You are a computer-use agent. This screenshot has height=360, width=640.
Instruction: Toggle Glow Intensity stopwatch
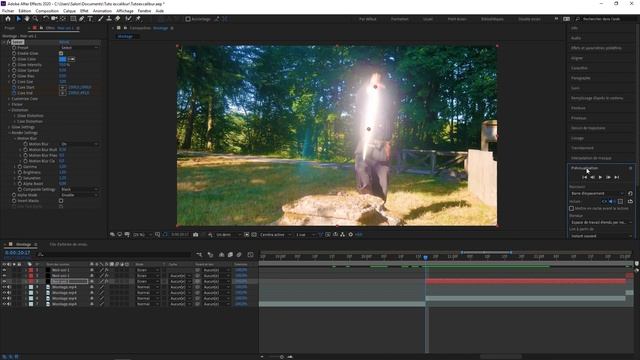coord(14,65)
